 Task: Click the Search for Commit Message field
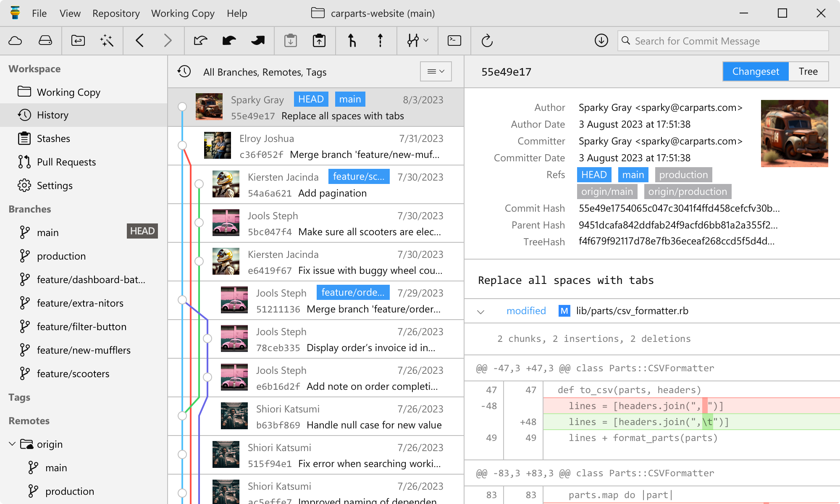(x=724, y=41)
